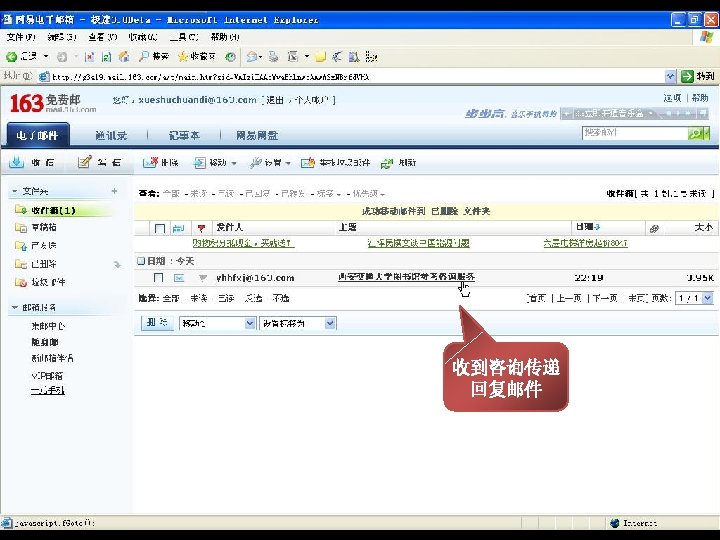
Task: Click the IE Stop loading icon
Action: pyautogui.click(x=90, y=56)
